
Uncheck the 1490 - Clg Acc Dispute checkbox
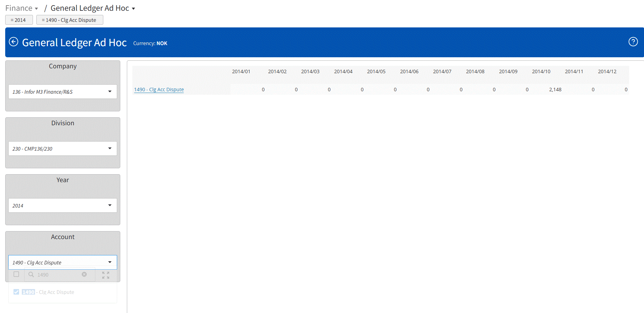pyautogui.click(x=16, y=292)
